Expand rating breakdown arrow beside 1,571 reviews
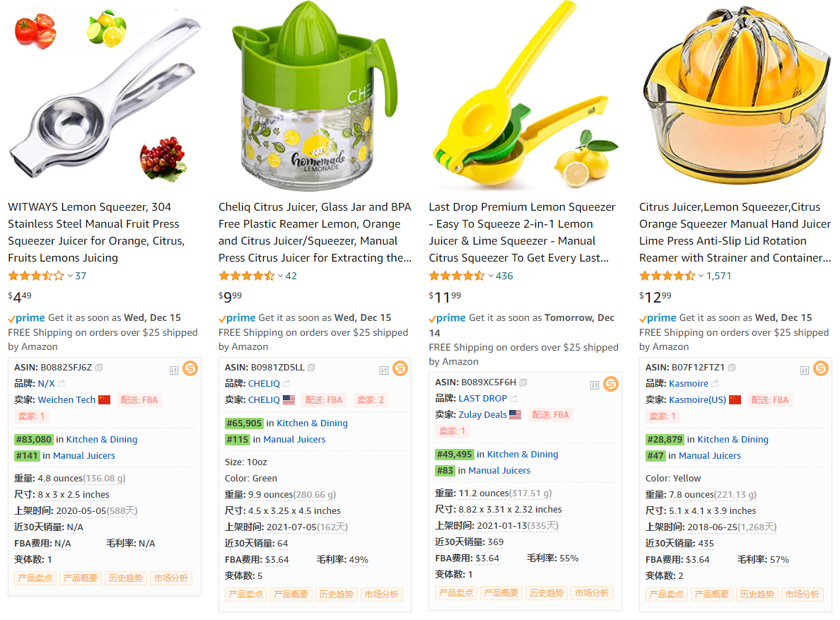This screenshot has height=620, width=840. pyautogui.click(x=701, y=276)
